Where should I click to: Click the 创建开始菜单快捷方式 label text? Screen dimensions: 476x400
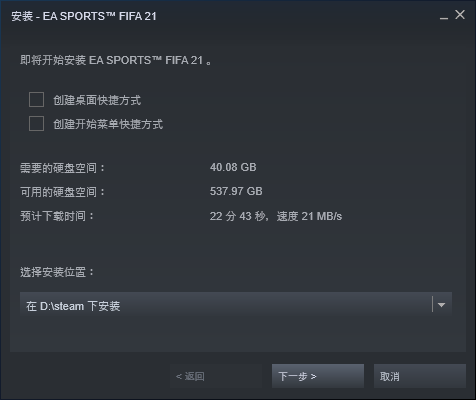point(108,124)
